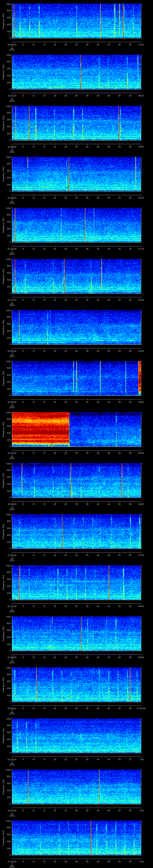153x868 pixels.
Task: Select the "22:57:00" start time label
Action: pyautogui.click(x=12, y=606)
